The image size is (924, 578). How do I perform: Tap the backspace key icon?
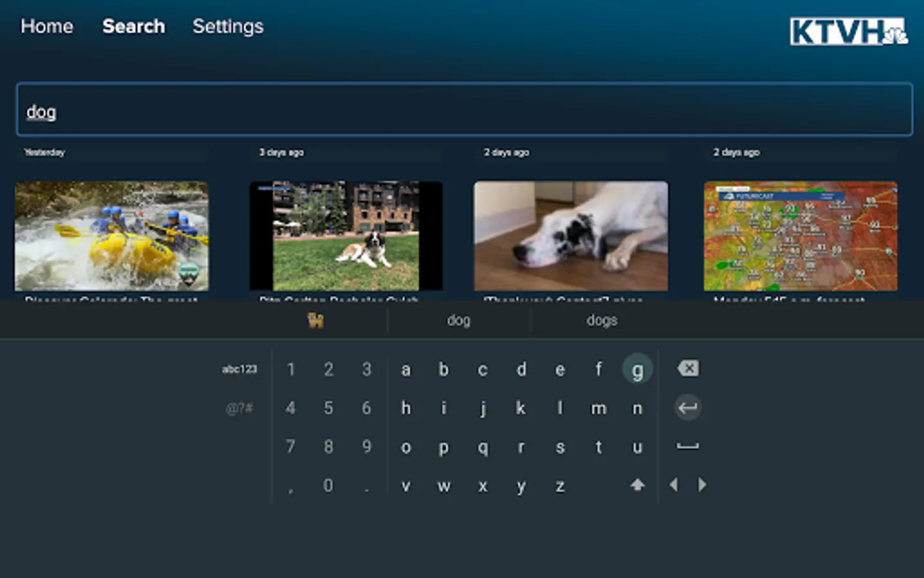[x=688, y=369]
